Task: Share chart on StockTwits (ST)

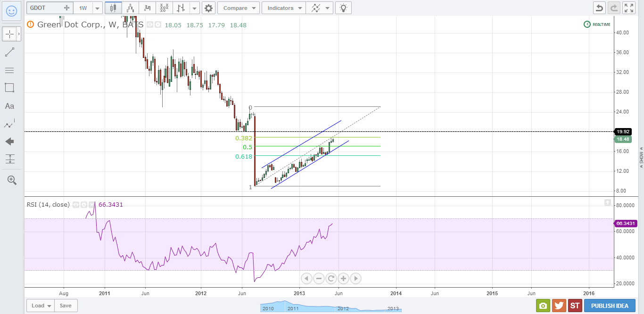Action: tap(575, 306)
